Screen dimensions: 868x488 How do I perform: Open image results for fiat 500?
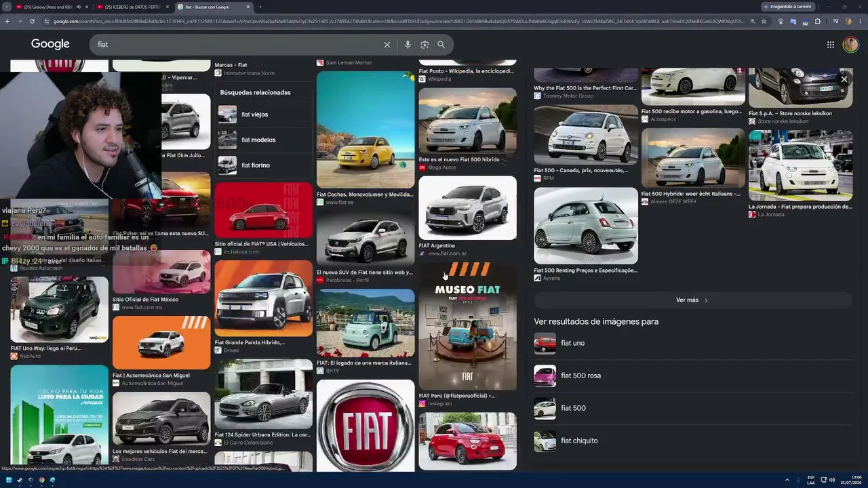click(x=692, y=408)
